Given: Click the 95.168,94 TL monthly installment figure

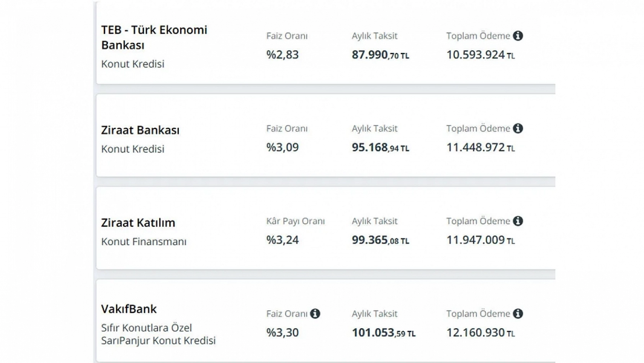Looking at the screenshot, I should click(380, 148).
